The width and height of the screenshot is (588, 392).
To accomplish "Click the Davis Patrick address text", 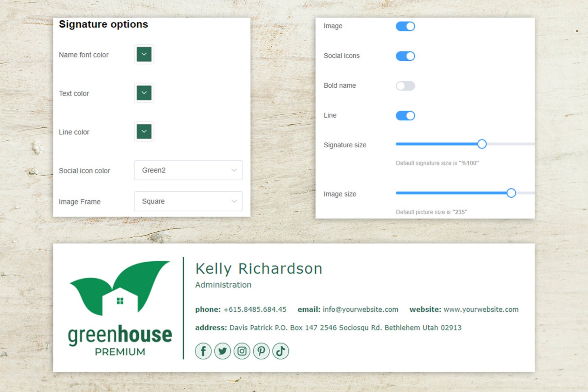I will pos(345,328).
